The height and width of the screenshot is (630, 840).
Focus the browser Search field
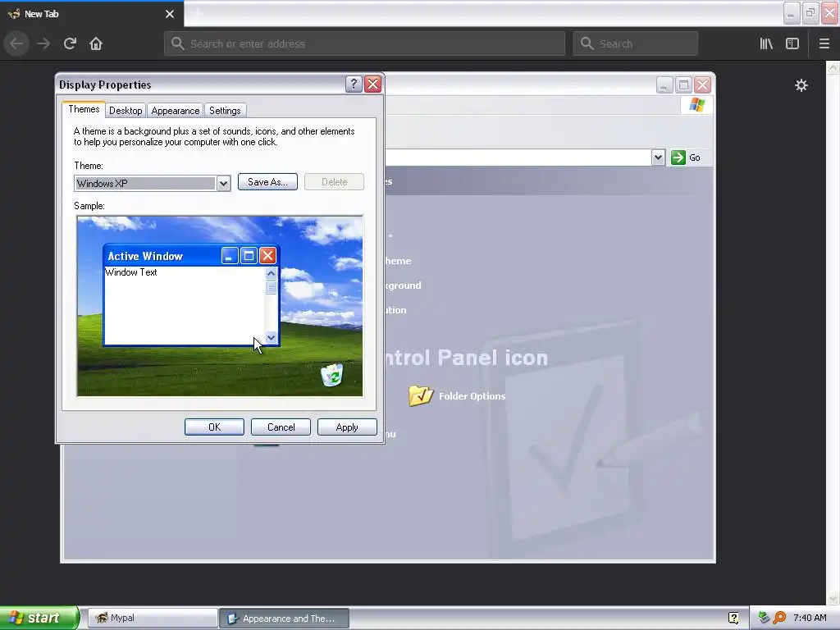[x=636, y=43]
